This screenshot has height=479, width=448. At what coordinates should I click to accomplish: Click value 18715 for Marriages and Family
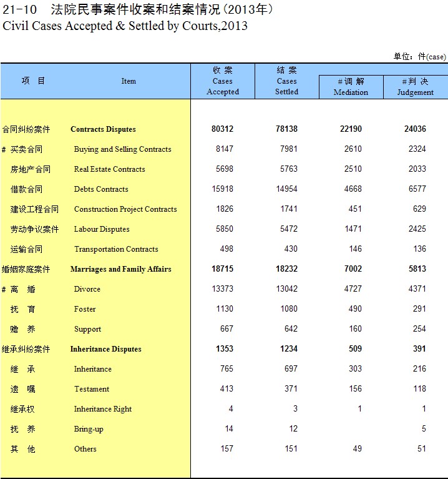223,269
